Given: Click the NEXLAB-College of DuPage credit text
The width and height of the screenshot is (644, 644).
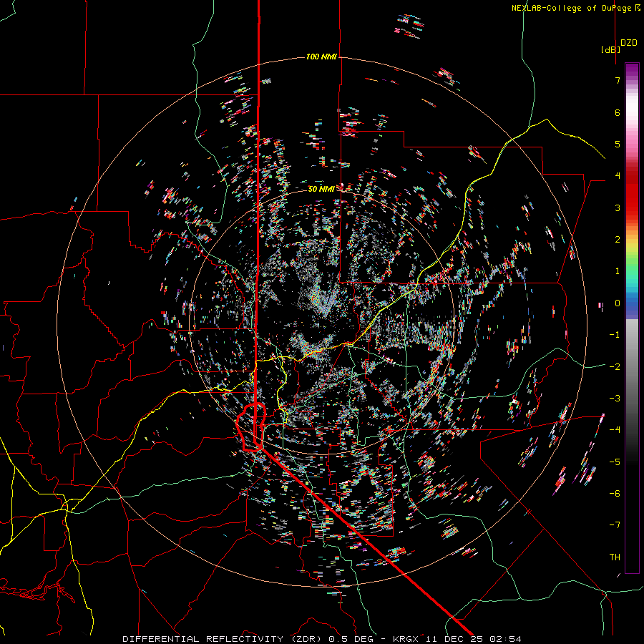Looking at the screenshot, I should (x=572, y=8).
